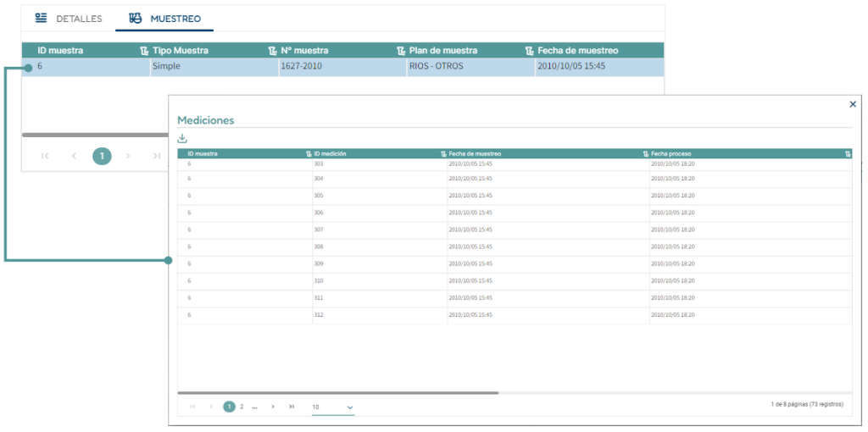Download the Mediciones data

[182, 138]
